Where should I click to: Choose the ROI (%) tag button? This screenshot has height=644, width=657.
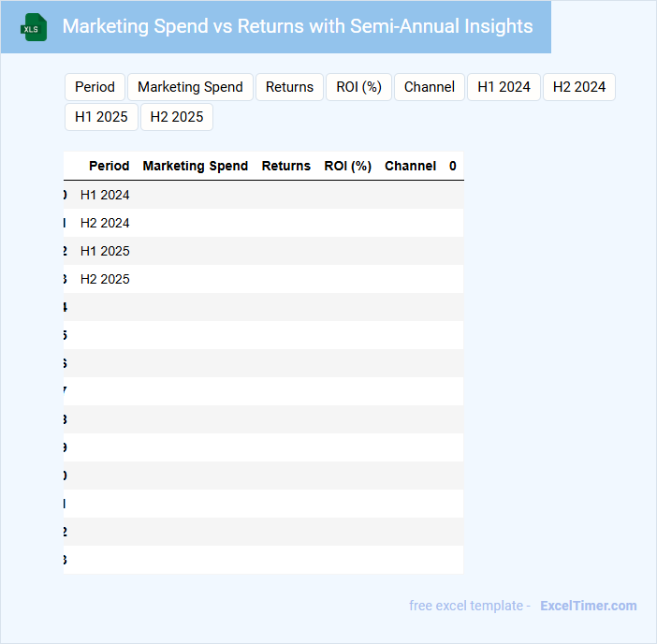[x=358, y=87]
